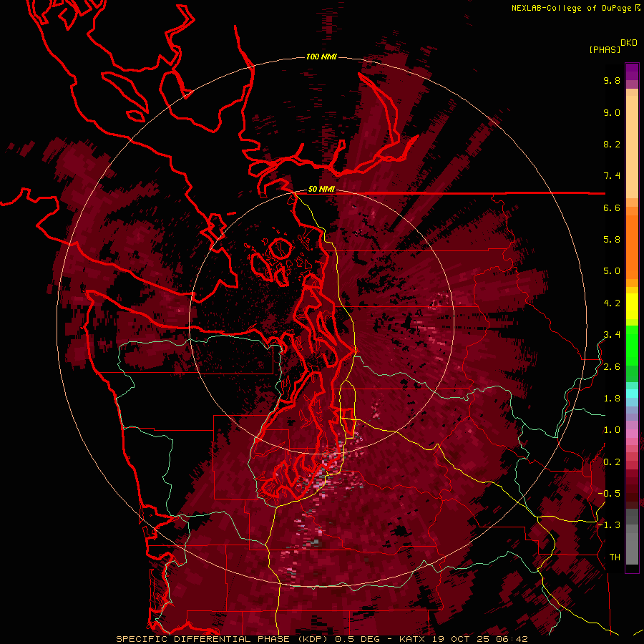Click the 4.2 value on the color scale
This screenshot has height=644, width=644.
click(612, 303)
